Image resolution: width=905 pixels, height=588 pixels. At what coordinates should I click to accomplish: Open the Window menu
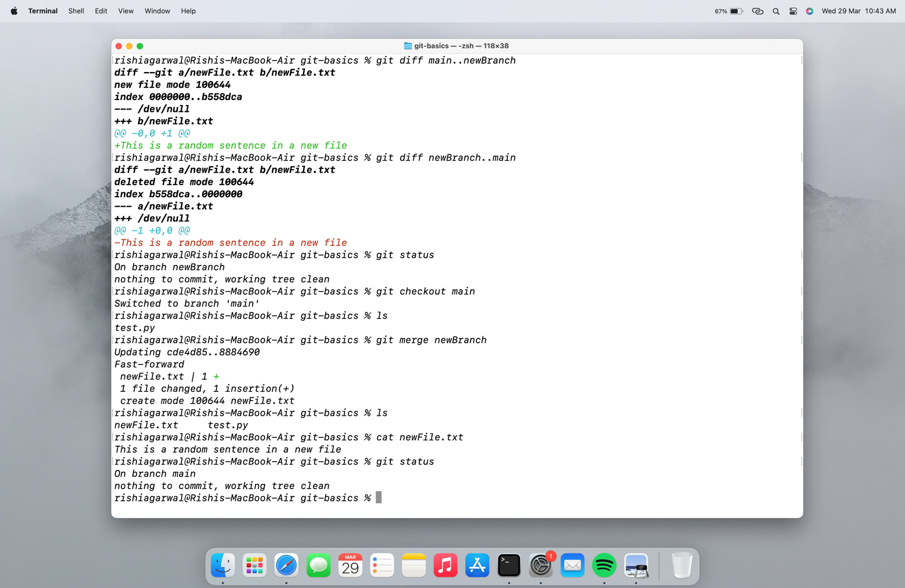pyautogui.click(x=157, y=11)
